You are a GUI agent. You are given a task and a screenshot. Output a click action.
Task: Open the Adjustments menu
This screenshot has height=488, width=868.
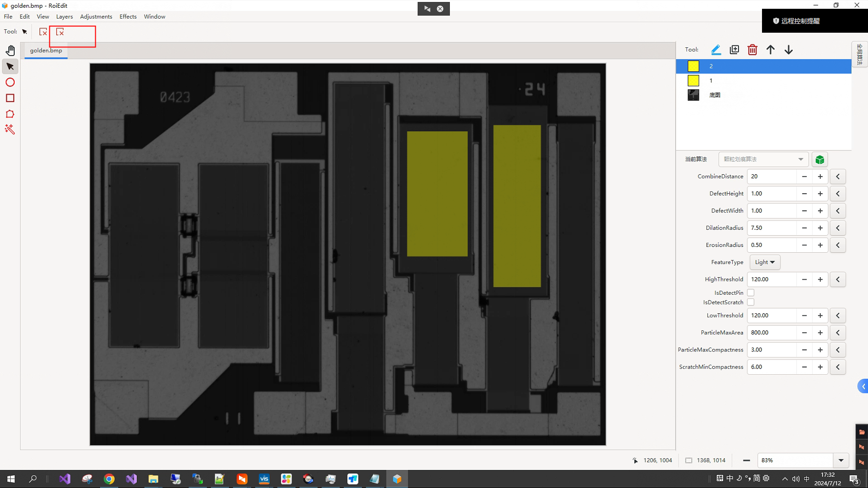[96, 17]
